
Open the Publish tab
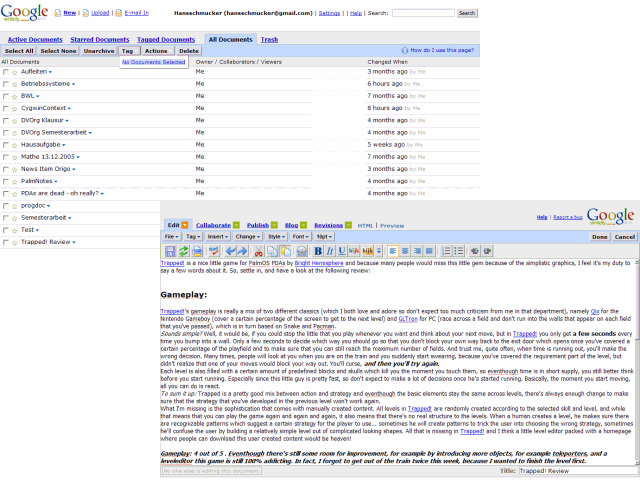[258, 225]
